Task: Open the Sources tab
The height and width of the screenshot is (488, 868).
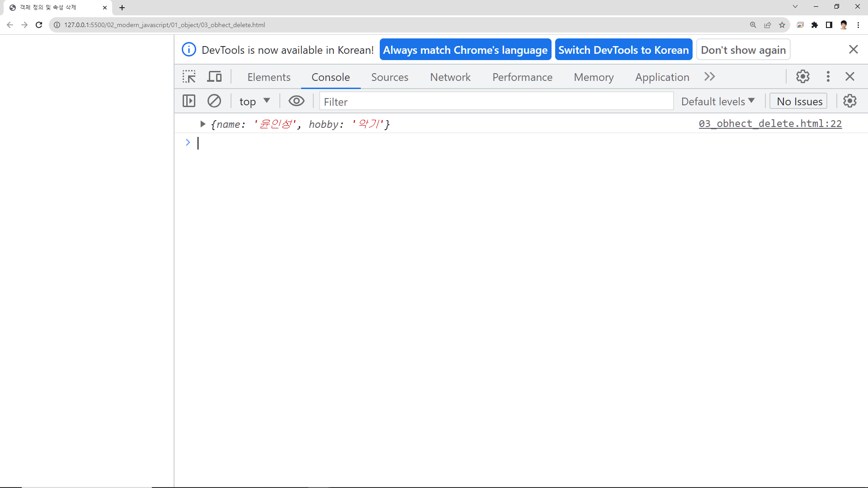Action: [x=390, y=77]
